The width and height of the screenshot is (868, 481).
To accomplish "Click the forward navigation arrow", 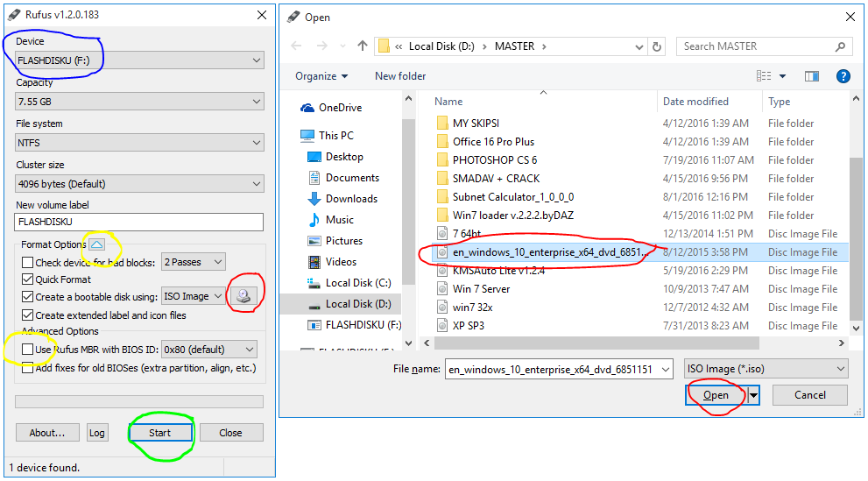I will [x=321, y=46].
